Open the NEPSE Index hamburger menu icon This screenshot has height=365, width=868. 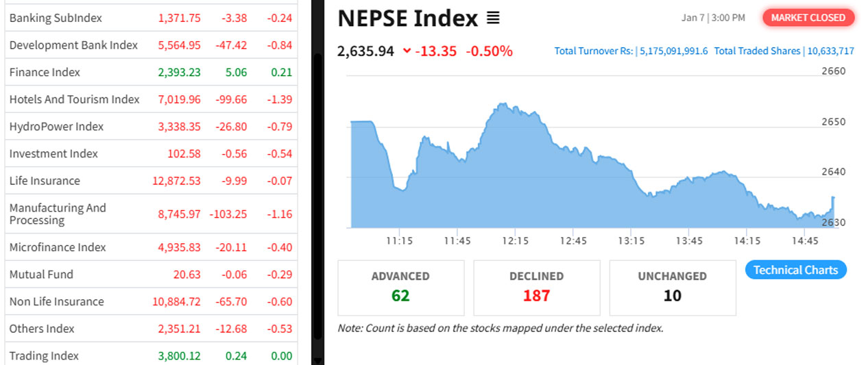pos(493,18)
